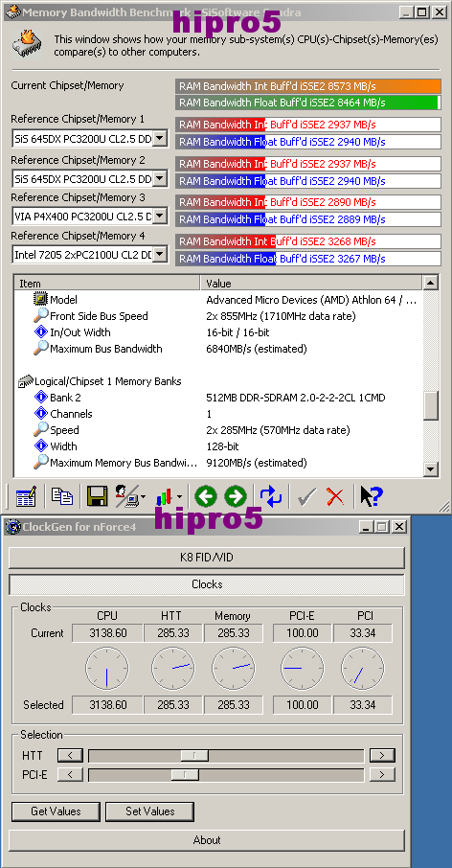
Task: Click the info icon beside Bank 2
Action: [x=40, y=397]
